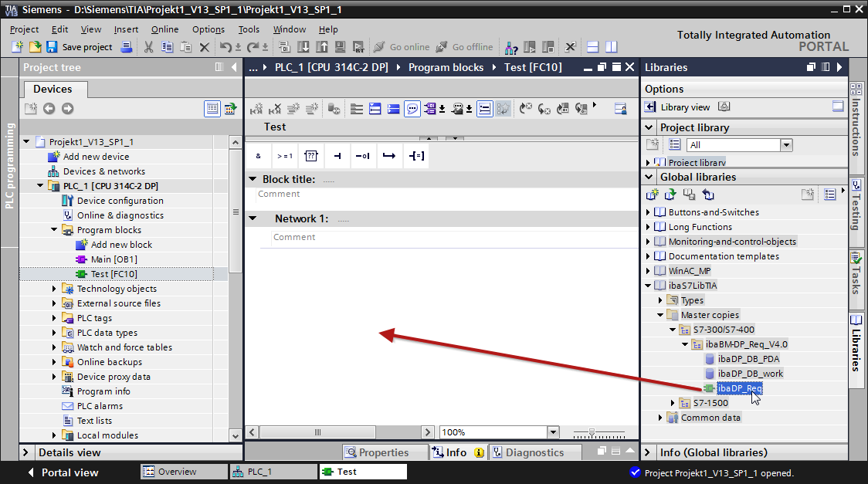Click the accessible devices icon
The width and height of the screenshot is (868, 484).
coord(511,48)
